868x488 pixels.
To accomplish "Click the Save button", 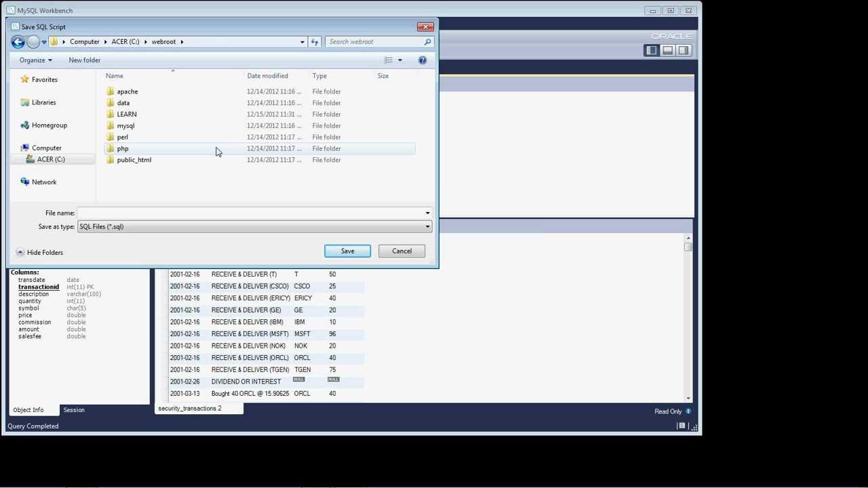I will click(347, 251).
